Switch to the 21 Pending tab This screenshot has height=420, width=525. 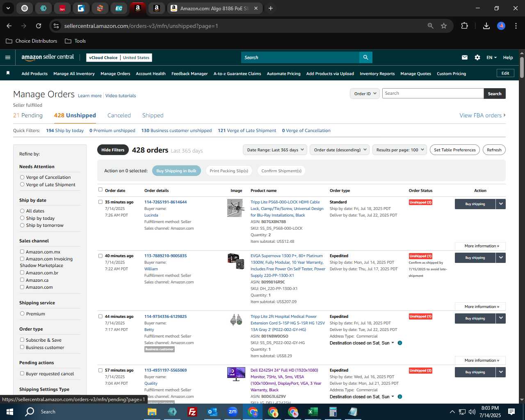[28, 116]
